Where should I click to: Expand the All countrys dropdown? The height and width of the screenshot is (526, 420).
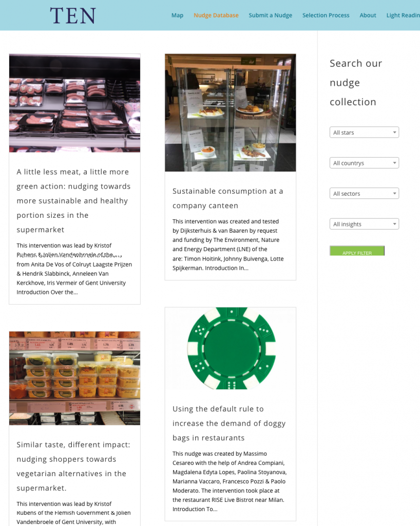tap(364, 163)
